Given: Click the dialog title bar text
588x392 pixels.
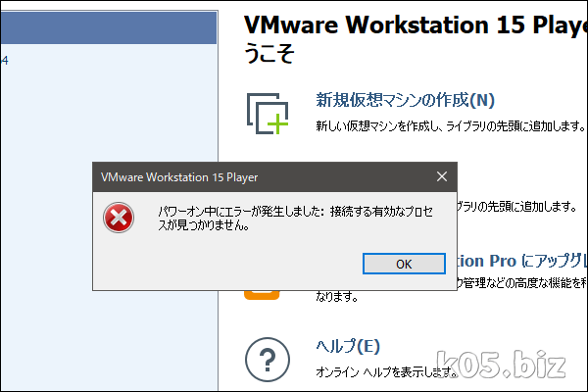Looking at the screenshot, I should point(179,177).
